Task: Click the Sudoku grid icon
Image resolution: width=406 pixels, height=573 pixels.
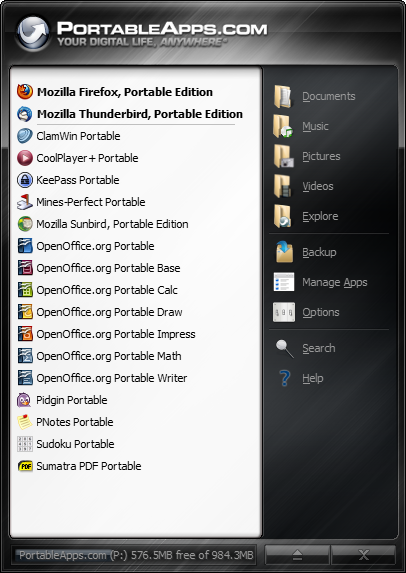Action: point(25,444)
